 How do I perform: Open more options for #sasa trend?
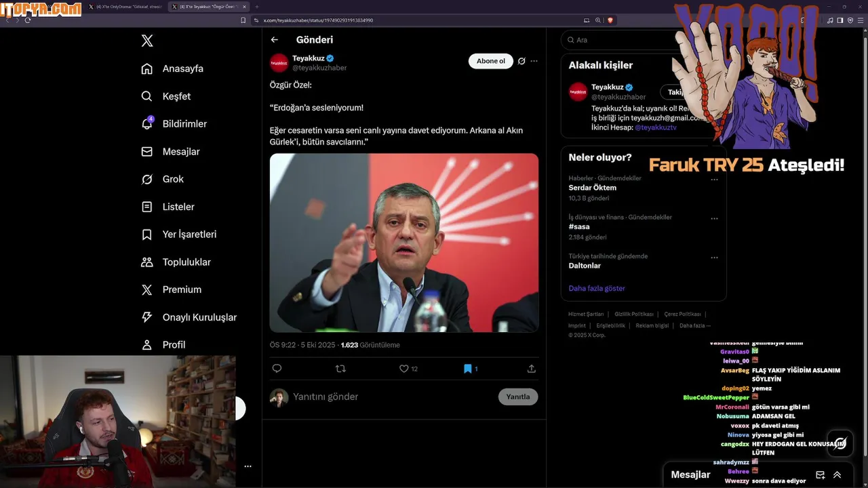coord(714,218)
